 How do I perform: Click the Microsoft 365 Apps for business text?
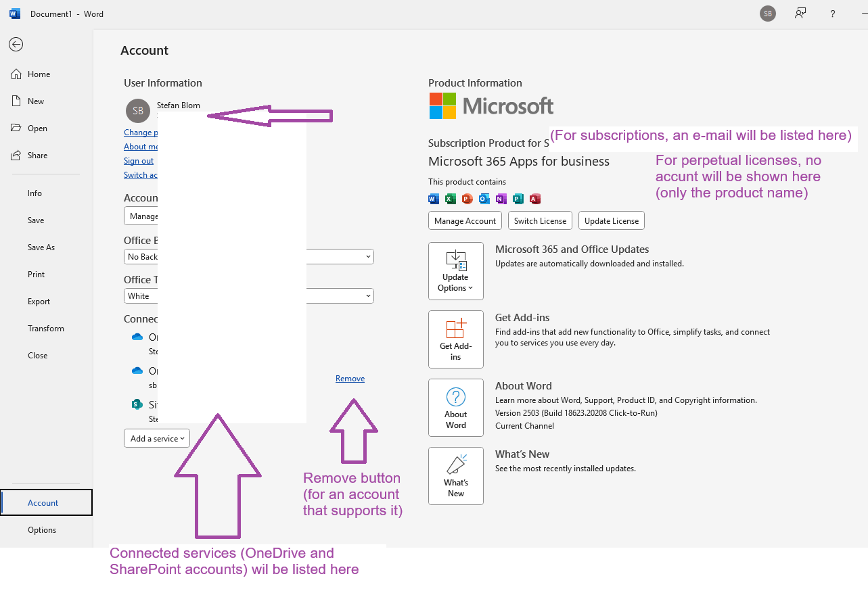519,162
